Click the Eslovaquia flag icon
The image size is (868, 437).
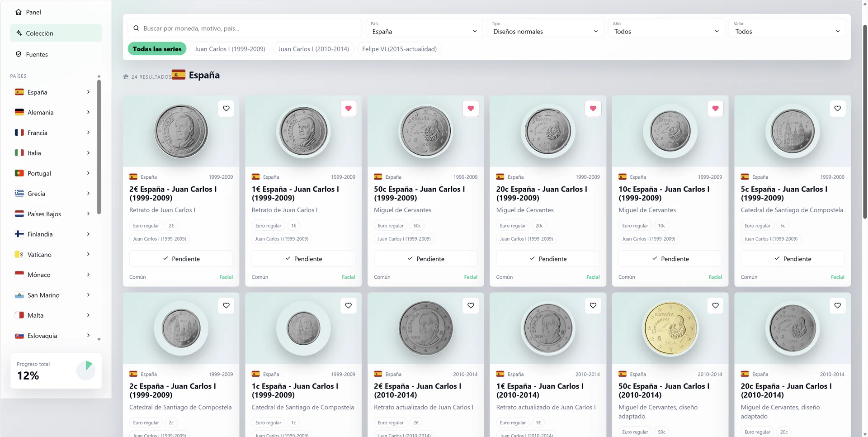tap(19, 336)
